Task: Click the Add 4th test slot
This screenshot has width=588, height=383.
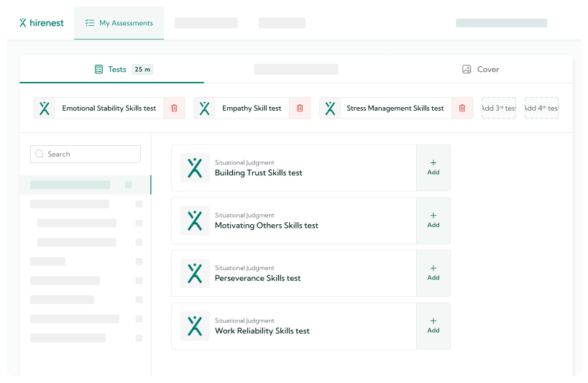Action: click(x=541, y=108)
